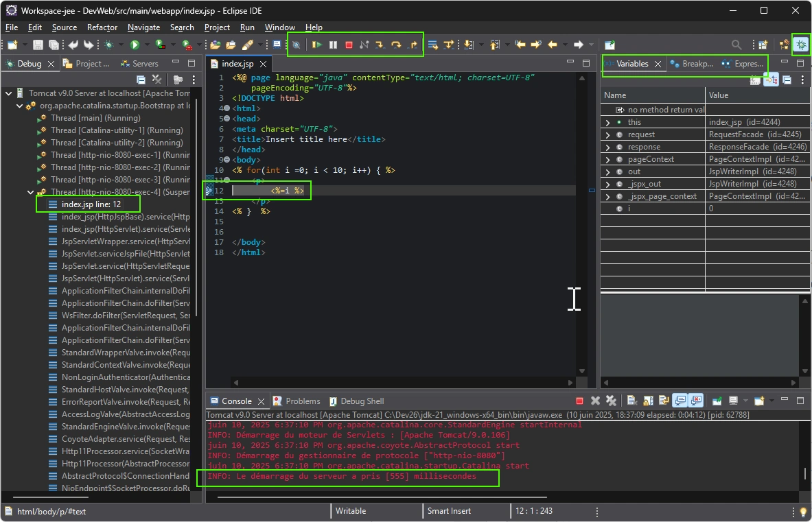Click the New wizard toolbar icon
The image size is (812, 522).
12,45
